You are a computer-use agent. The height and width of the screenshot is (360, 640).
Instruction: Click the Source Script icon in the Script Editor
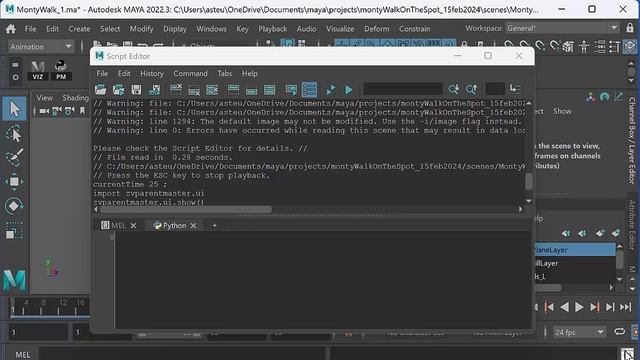pyautogui.click(x=118, y=89)
